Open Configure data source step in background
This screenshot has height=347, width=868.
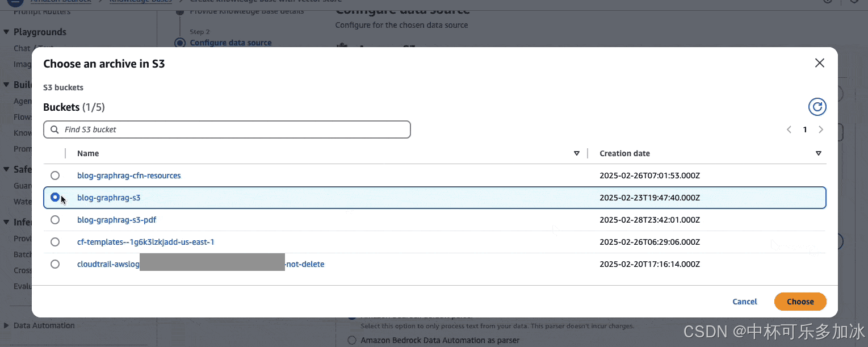230,43
